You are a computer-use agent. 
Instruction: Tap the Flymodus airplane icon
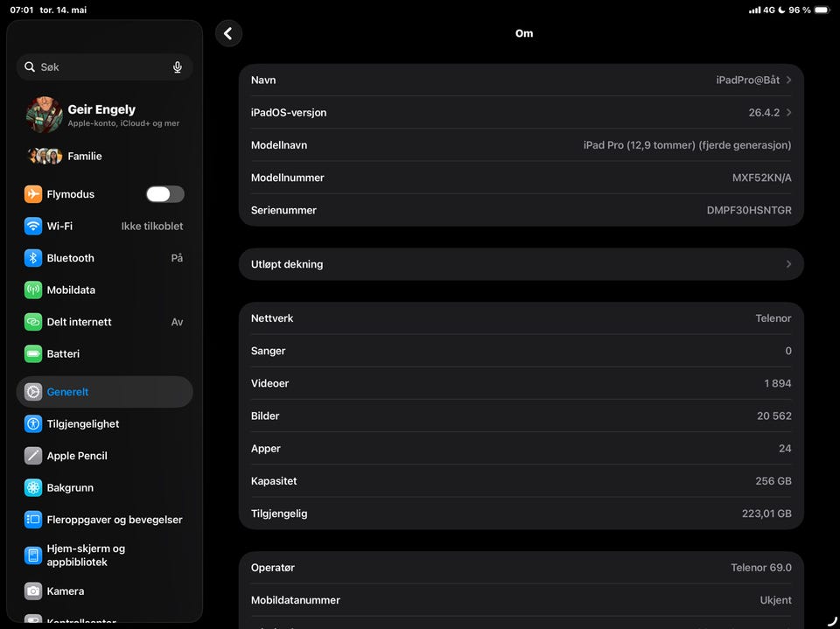coord(33,194)
